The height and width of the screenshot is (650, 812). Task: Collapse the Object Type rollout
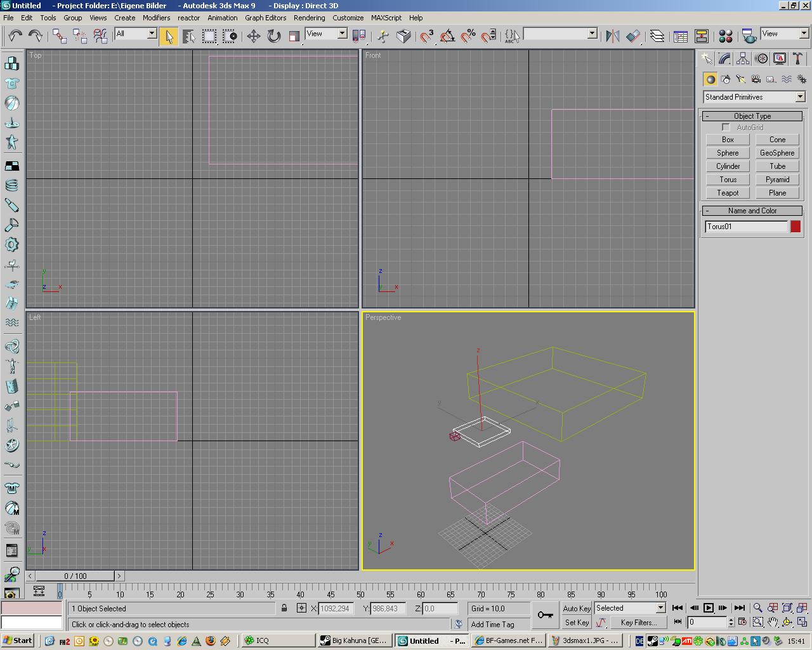[x=752, y=116]
